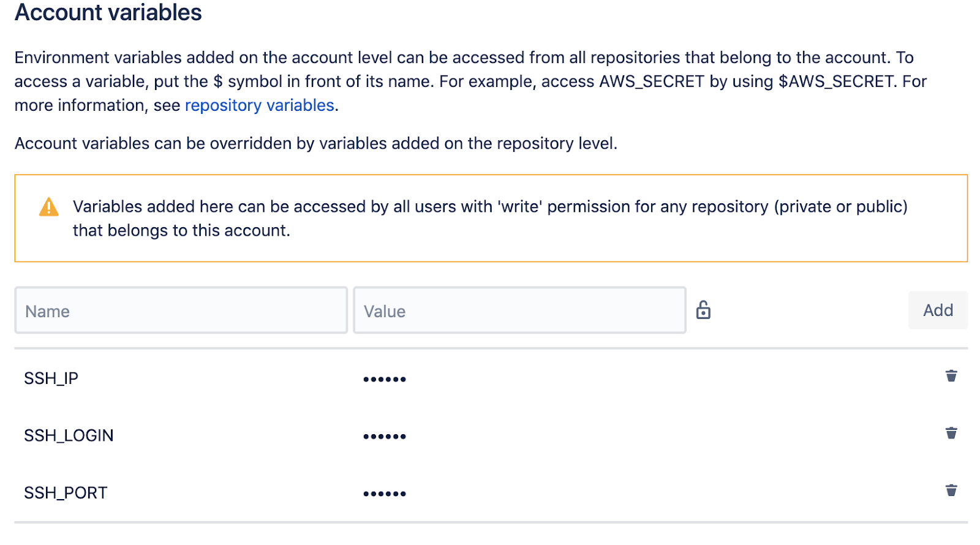This screenshot has height=545, width=980.
Task: Select the SSH_IP masked value dots
Action: coord(385,378)
